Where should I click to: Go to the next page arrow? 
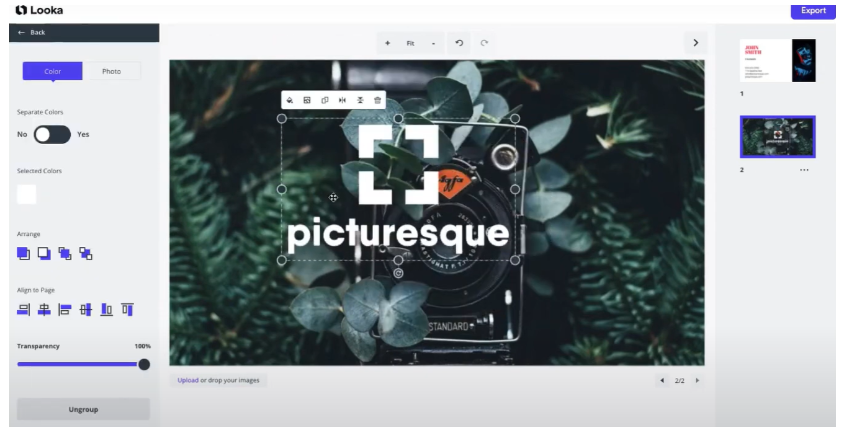[698, 381]
